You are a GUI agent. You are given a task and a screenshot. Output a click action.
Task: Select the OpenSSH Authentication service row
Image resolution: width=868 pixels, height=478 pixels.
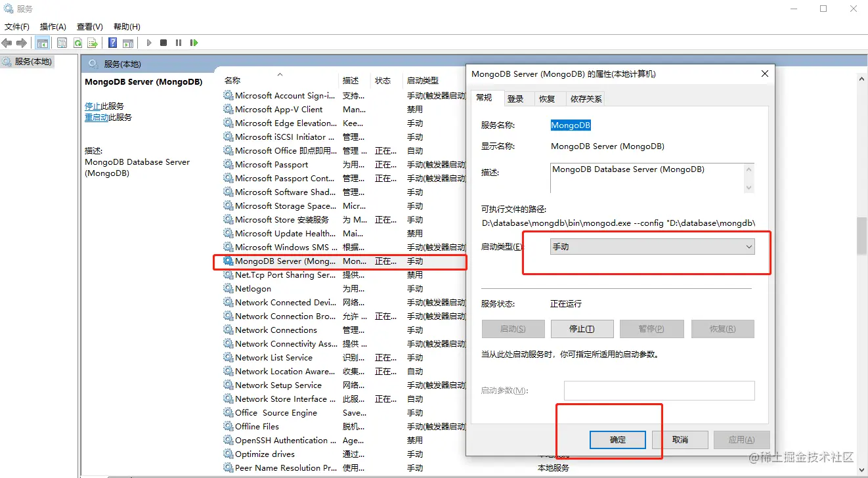point(343,440)
